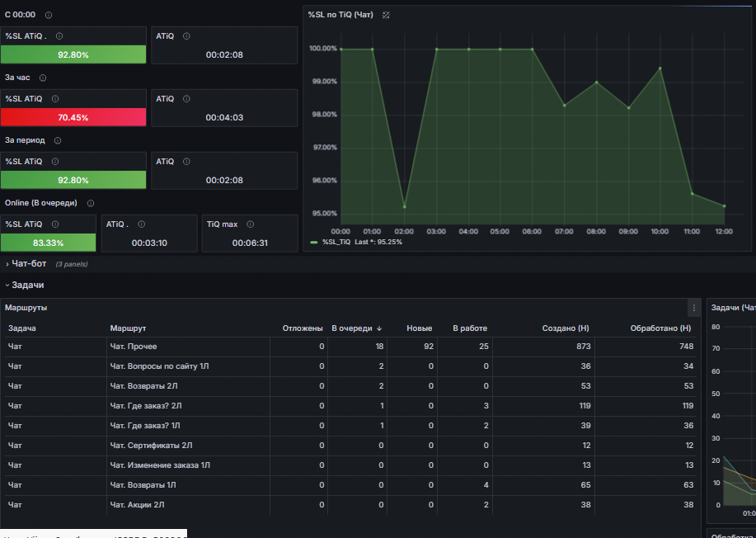Select the Чат. Прочее table row
Viewport: 756px width, 538px height.
(350, 347)
